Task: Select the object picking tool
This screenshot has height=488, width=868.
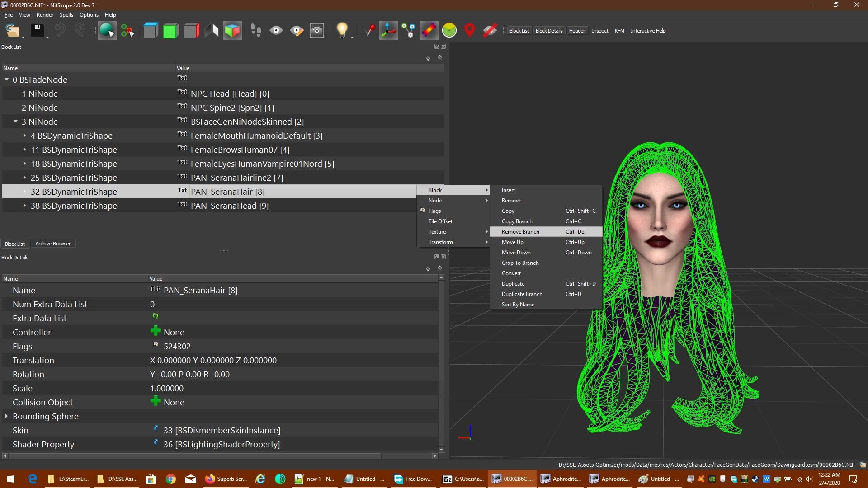Action: point(107,31)
